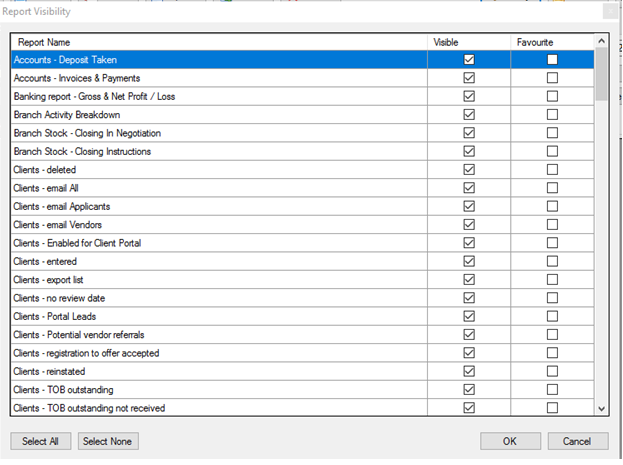623x465 pixels.
Task: Select the Clients - export list row
Action: pyautogui.click(x=302, y=279)
